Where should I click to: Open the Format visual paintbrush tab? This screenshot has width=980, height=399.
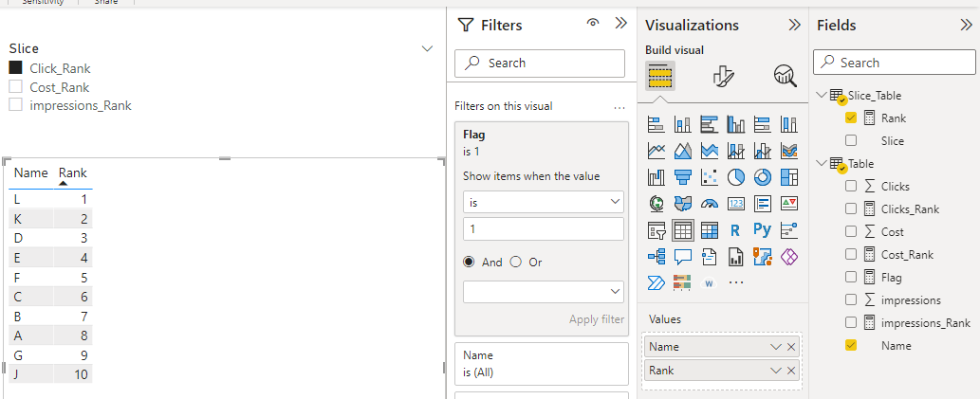coord(723,76)
